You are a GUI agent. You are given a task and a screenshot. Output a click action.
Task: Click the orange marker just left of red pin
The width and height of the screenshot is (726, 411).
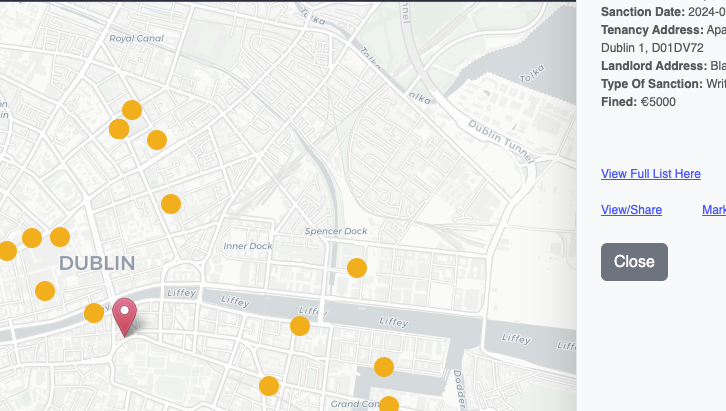coord(94,313)
